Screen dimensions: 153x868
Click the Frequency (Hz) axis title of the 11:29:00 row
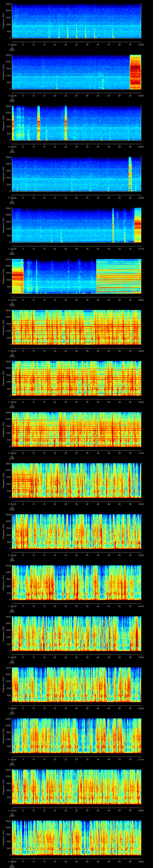tap(3, 378)
